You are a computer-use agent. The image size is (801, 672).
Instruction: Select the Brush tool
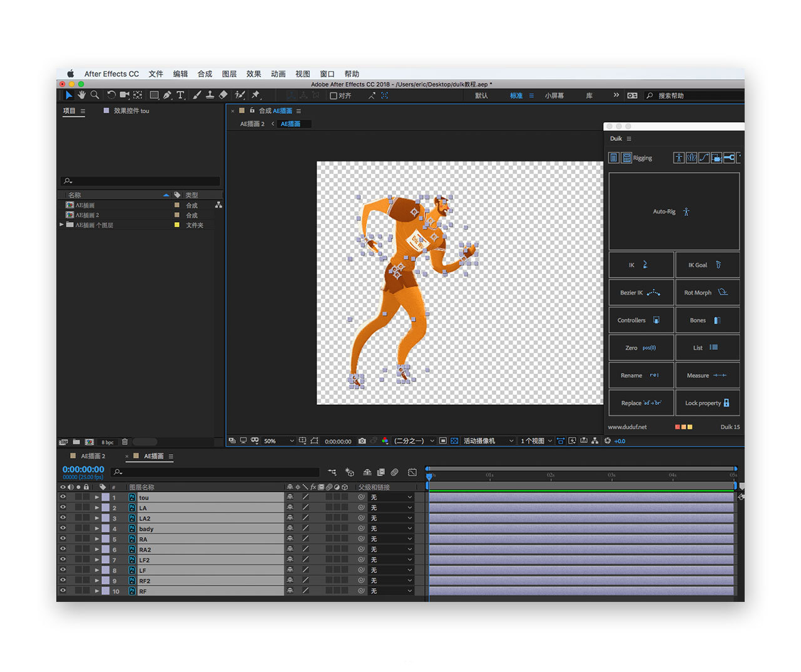pyautogui.click(x=196, y=95)
